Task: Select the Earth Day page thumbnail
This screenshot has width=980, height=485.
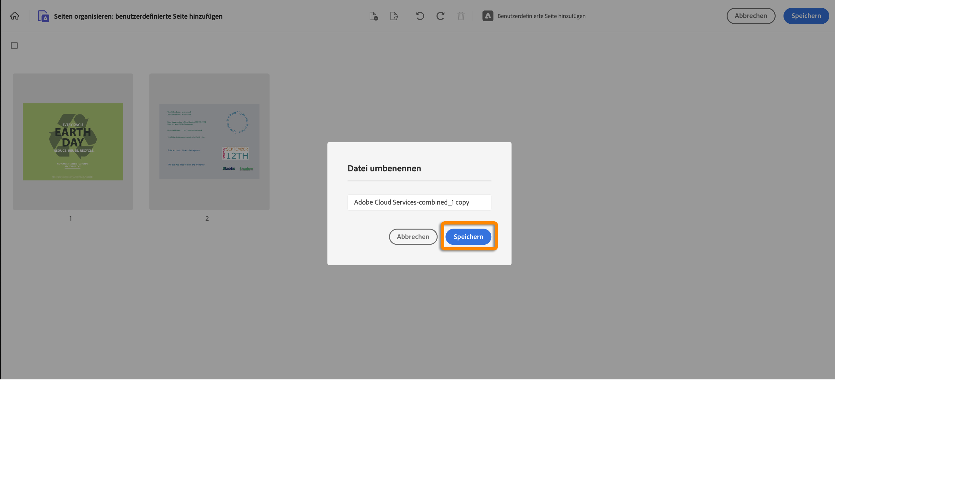Action: (x=72, y=141)
